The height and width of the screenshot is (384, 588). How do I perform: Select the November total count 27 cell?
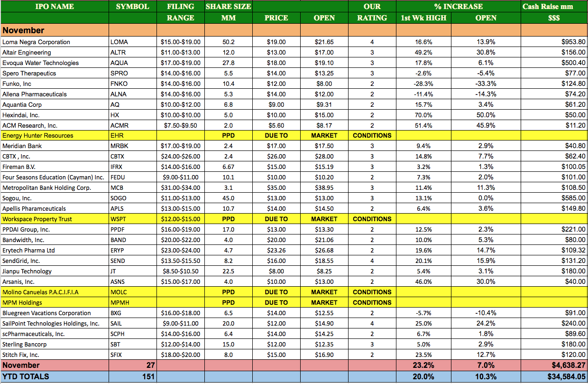[133, 365]
